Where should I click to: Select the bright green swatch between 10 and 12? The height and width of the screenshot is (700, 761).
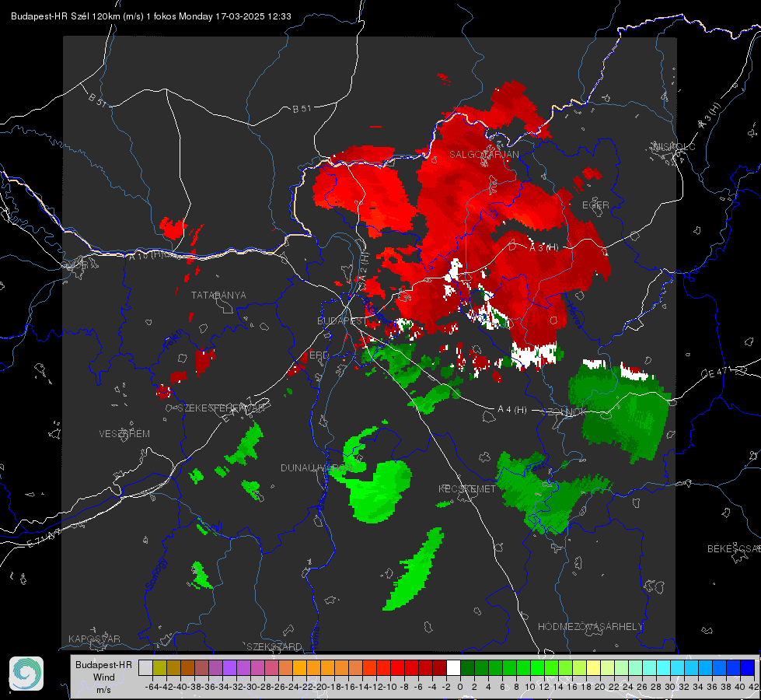pos(537,668)
